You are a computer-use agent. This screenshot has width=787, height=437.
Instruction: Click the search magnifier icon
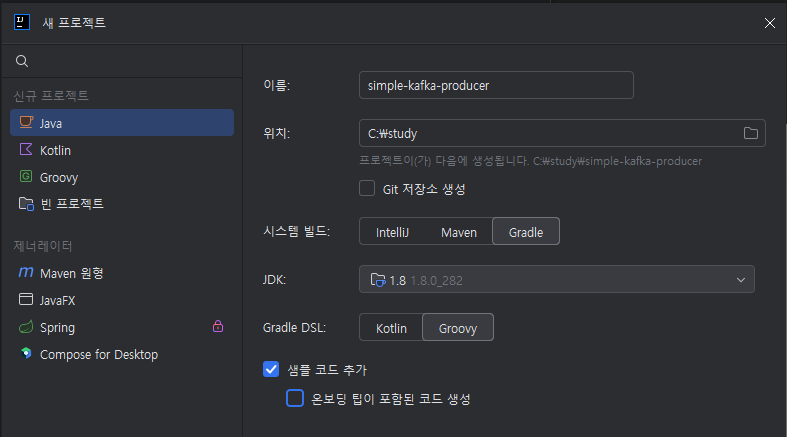point(22,61)
